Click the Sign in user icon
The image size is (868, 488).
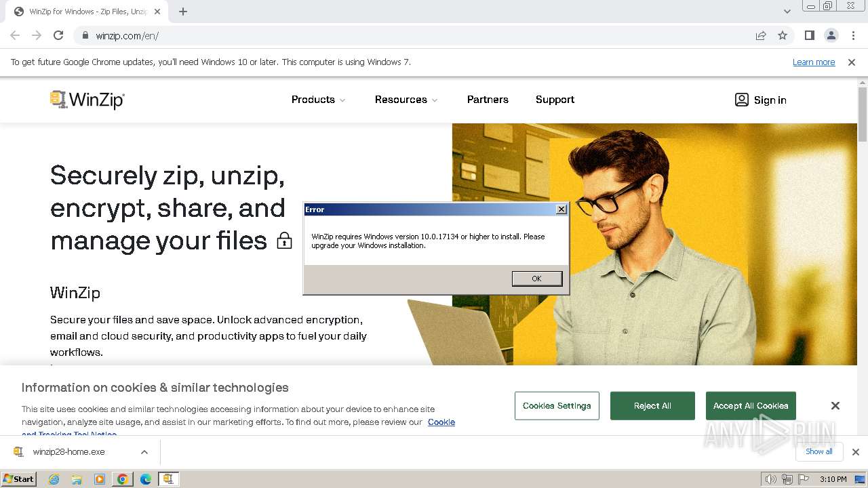click(x=742, y=100)
